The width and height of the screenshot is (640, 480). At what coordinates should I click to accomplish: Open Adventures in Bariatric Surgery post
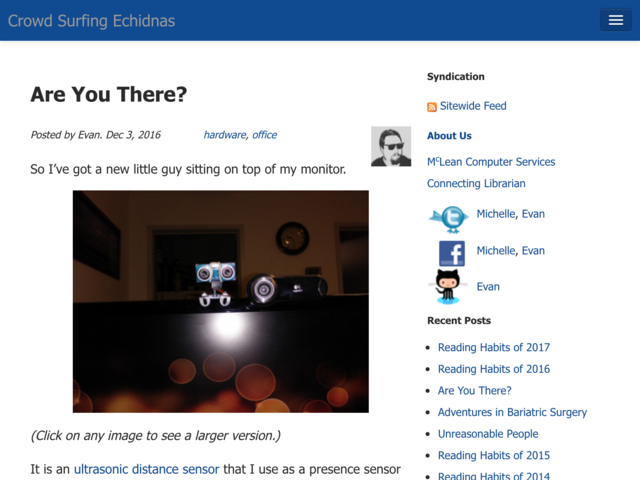tap(513, 412)
